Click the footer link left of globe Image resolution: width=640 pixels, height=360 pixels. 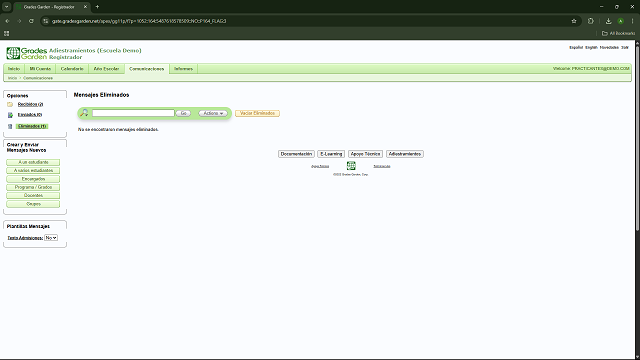coord(320,166)
